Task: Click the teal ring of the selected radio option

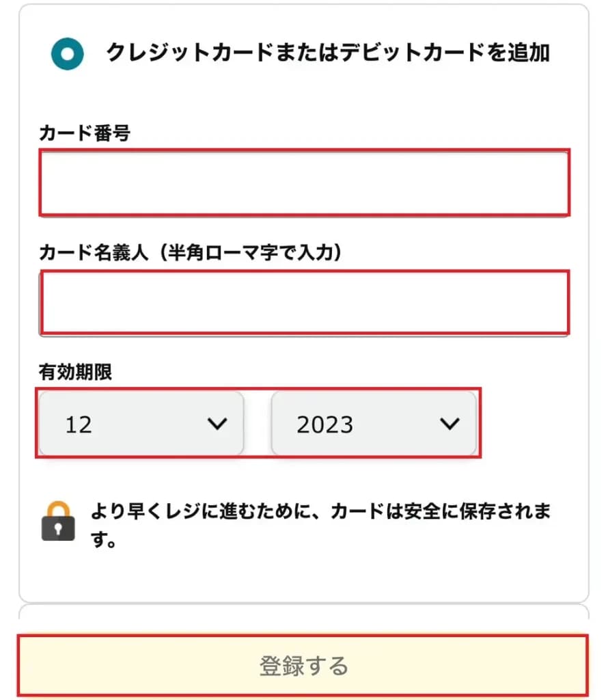Action: (56, 53)
